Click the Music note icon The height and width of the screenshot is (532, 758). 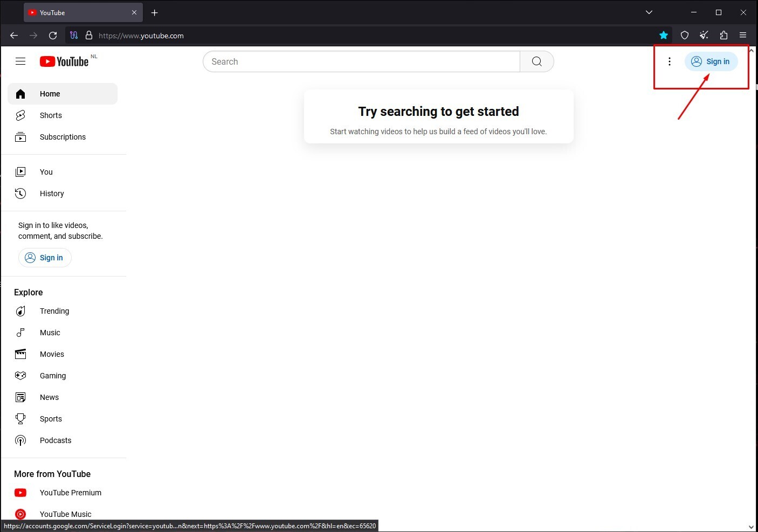point(20,333)
